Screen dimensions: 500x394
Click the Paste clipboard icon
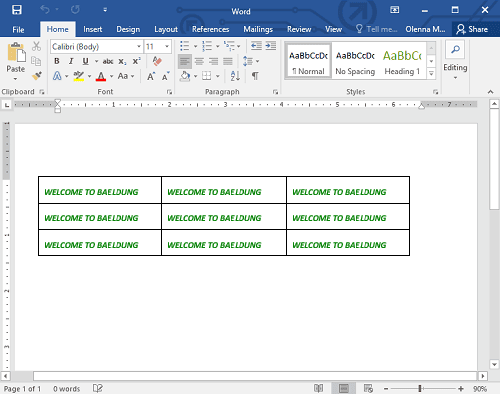tap(16, 53)
